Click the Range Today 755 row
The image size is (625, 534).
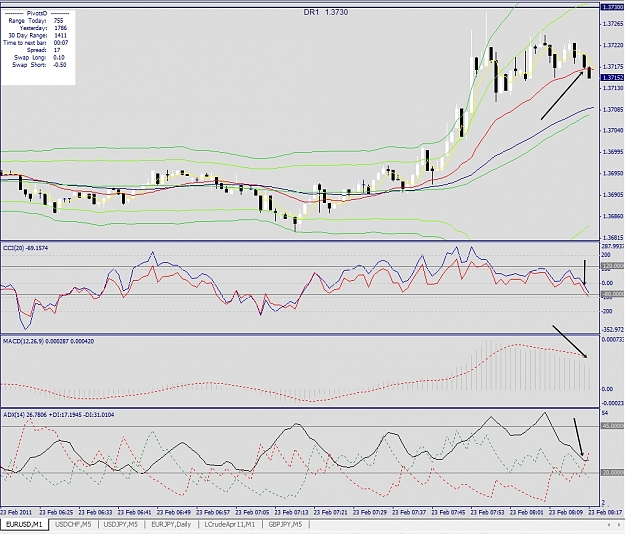[35, 21]
